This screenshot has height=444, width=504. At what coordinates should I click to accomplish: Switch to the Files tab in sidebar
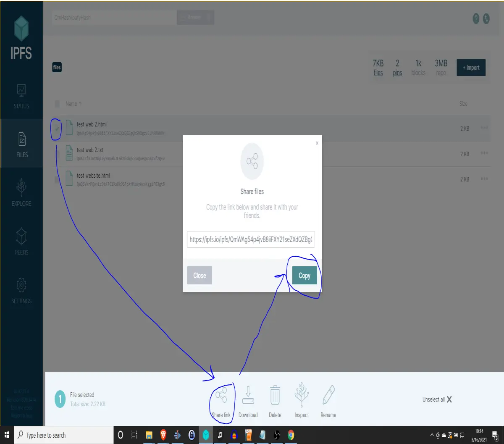point(21,144)
